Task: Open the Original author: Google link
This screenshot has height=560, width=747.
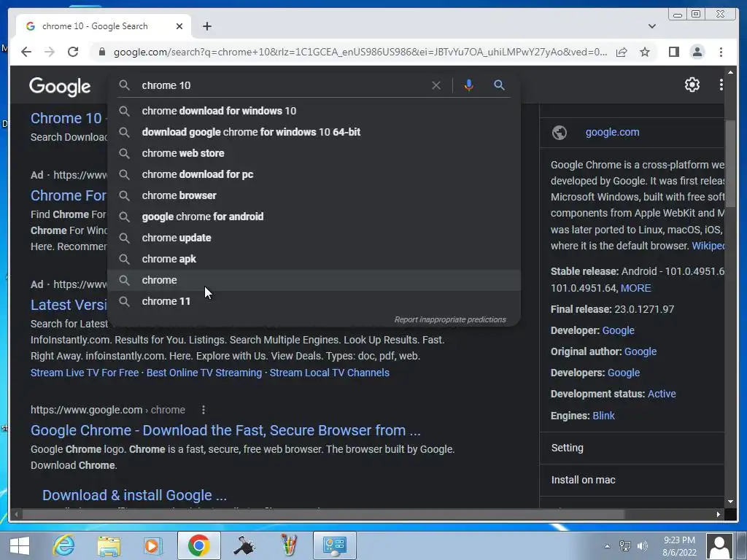Action: tap(640, 351)
